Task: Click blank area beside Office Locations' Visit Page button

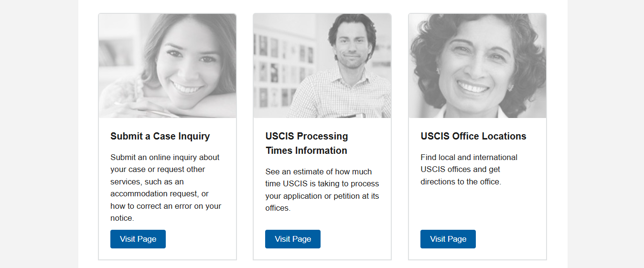Action: click(x=511, y=239)
